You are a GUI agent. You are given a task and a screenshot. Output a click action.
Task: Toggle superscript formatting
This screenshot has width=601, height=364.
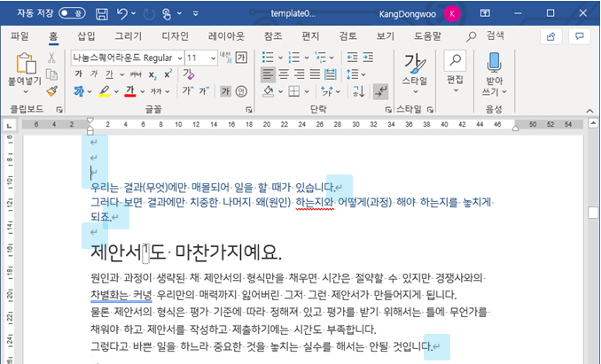tap(168, 74)
